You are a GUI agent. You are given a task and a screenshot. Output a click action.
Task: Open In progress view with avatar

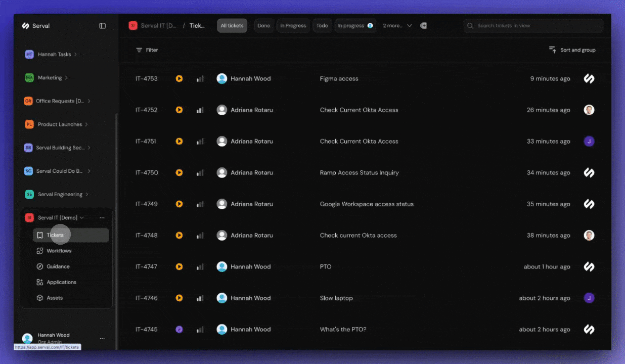[355, 26]
